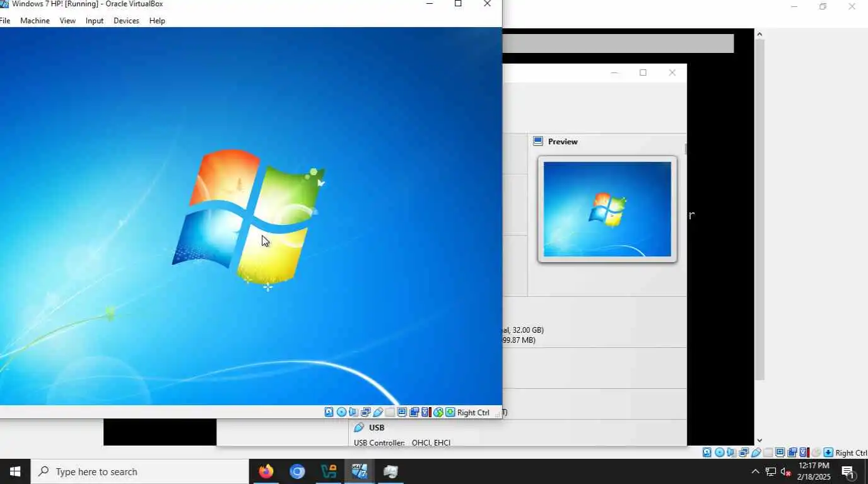This screenshot has height=484, width=868.
Task: Click CPU virtualization indicator in Windows 7 HP status bar
Action: pos(426,412)
